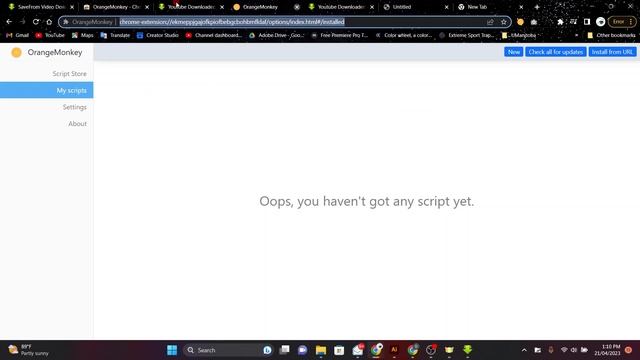Click the address bar URL
The image size is (640, 360).
click(232, 22)
